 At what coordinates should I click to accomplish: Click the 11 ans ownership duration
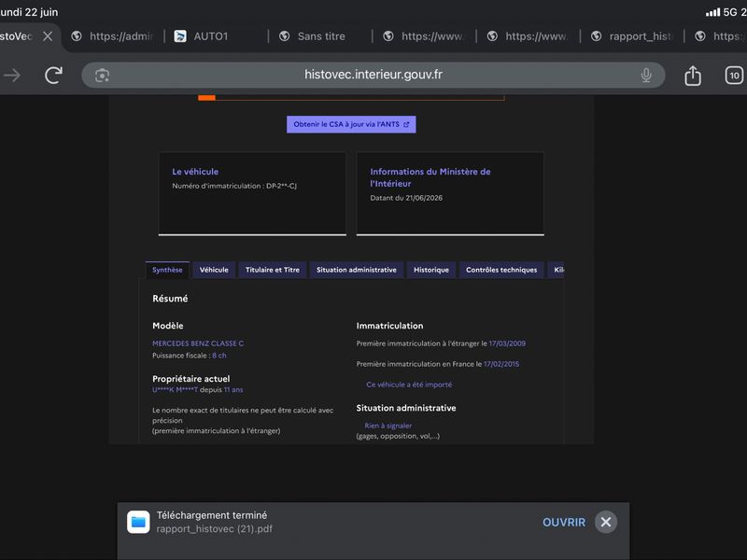tap(233, 389)
